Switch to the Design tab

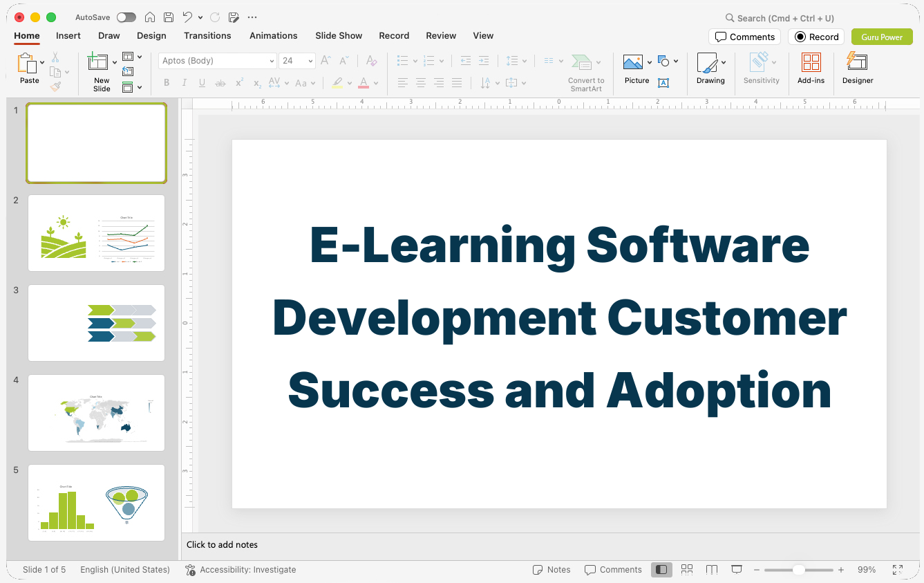tap(151, 35)
